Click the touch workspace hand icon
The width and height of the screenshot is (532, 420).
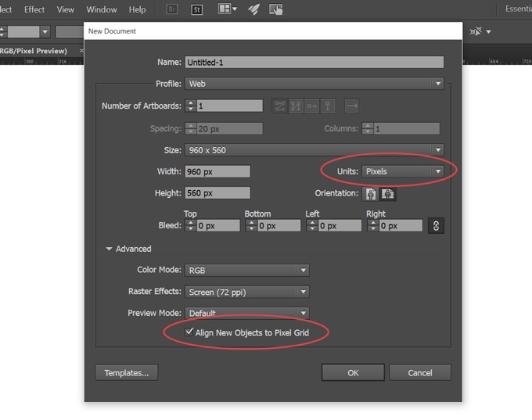tap(276, 9)
